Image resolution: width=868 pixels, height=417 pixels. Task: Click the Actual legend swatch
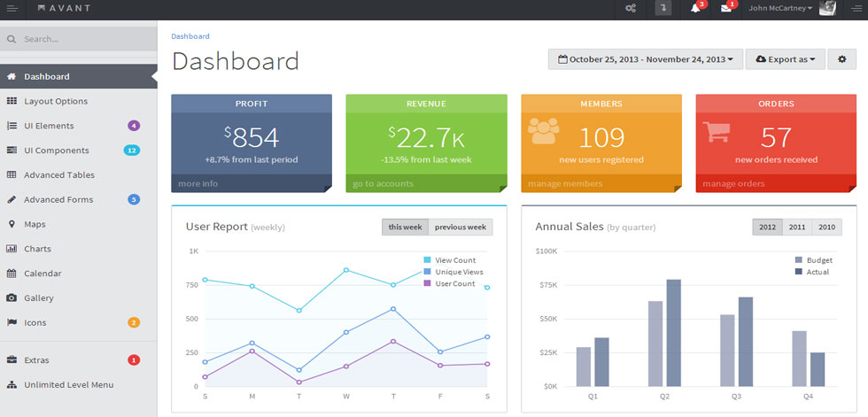(x=799, y=272)
